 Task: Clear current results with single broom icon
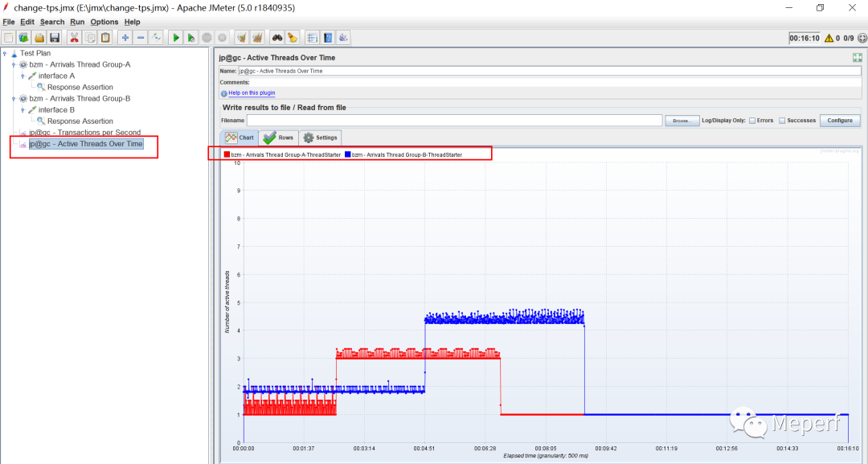pyautogui.click(x=241, y=38)
